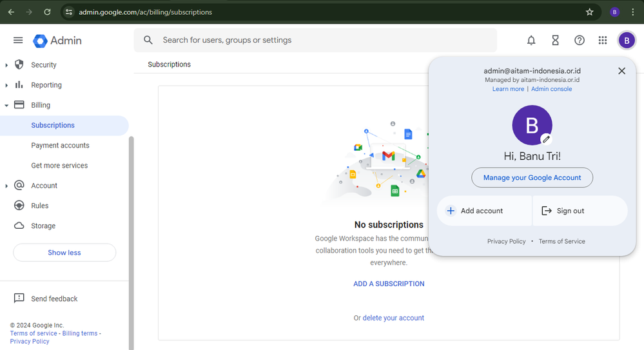This screenshot has height=350, width=644.
Task: Bookmark this page with star
Action: click(x=589, y=12)
